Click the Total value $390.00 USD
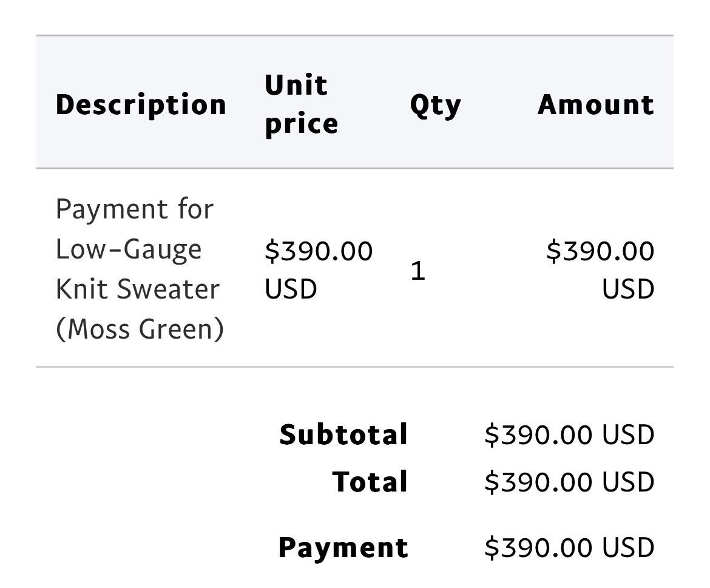This screenshot has height=588, width=710. click(x=570, y=482)
